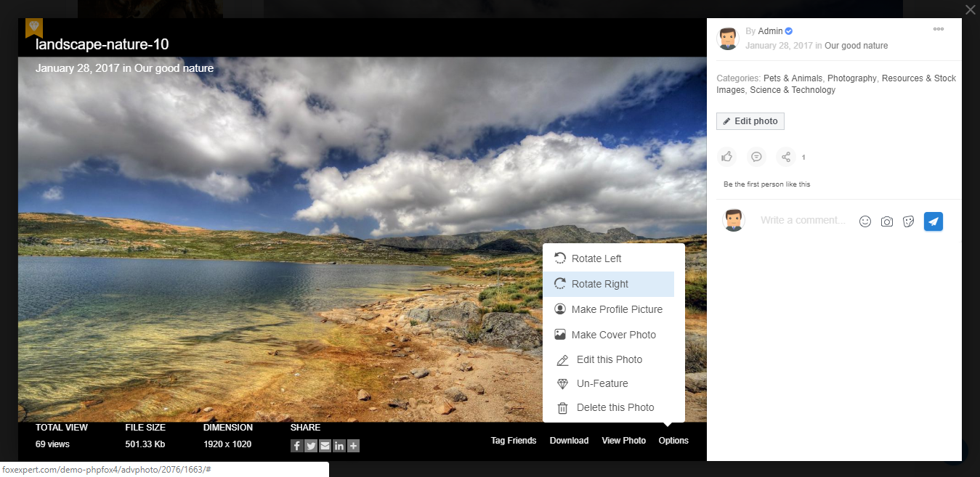The image size is (980, 477).
Task: Download the photo
Action: coord(569,441)
